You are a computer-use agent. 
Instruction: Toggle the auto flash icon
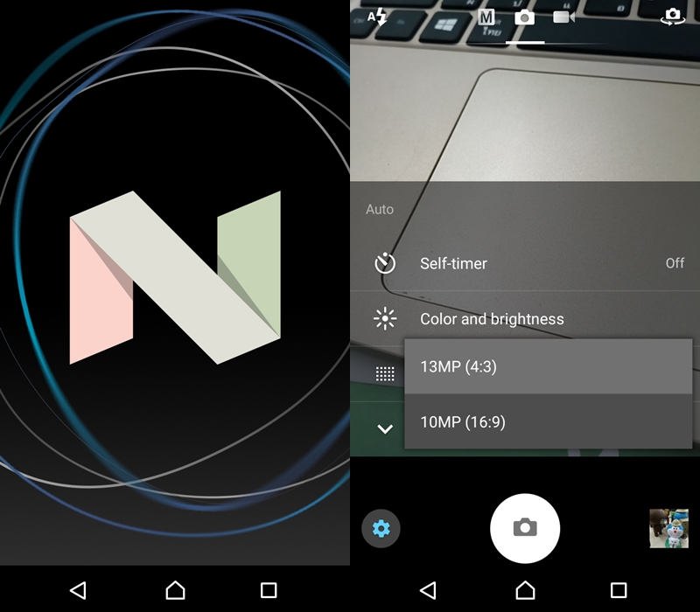[377, 17]
